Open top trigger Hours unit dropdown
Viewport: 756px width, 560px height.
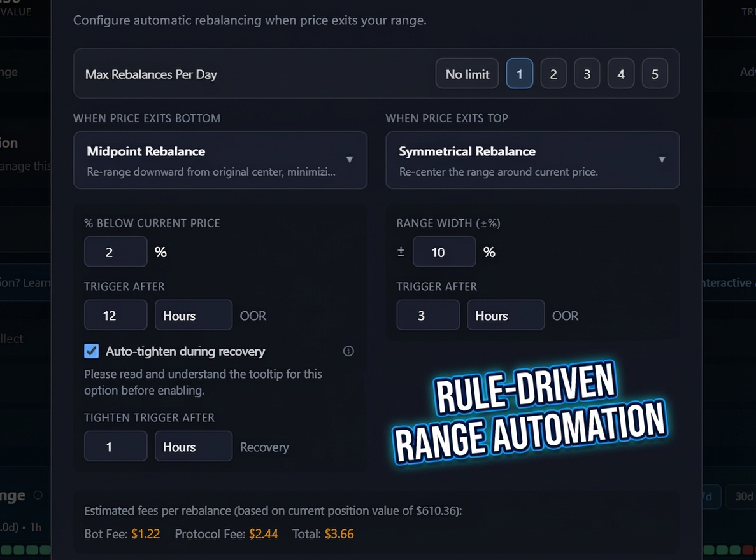506,315
